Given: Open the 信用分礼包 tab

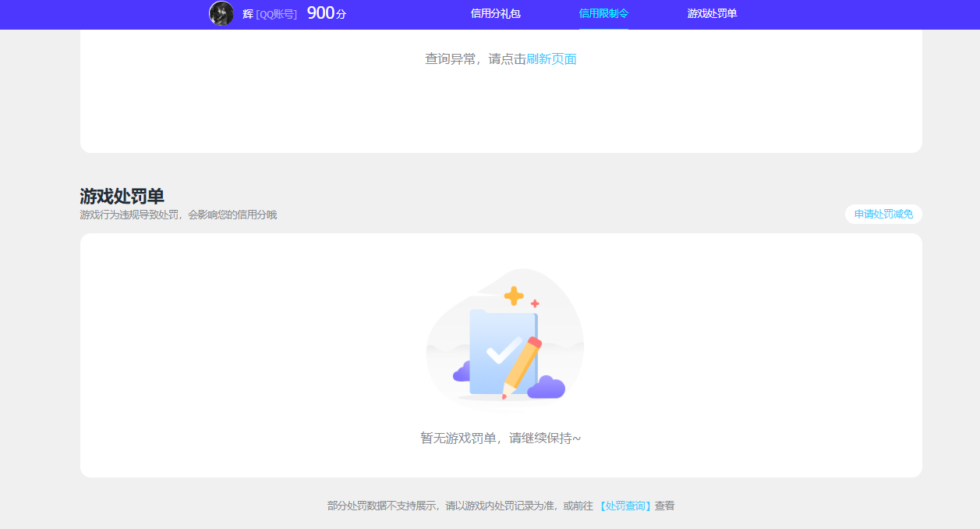Looking at the screenshot, I should [495, 13].
